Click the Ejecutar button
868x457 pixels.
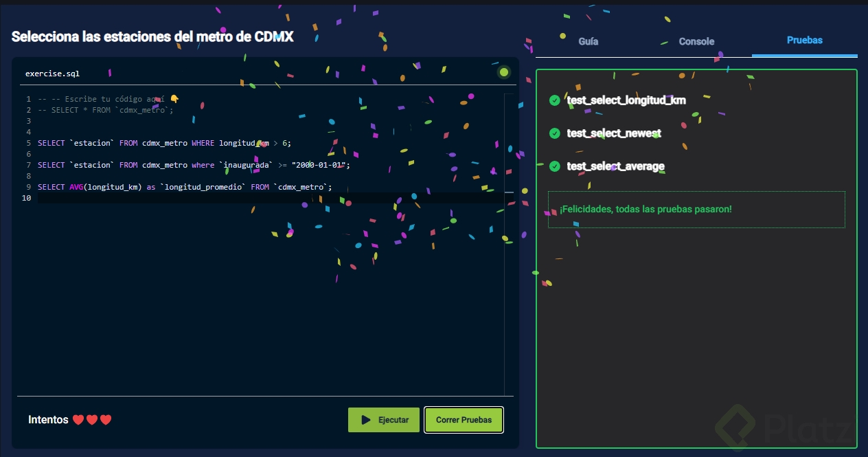(384, 420)
